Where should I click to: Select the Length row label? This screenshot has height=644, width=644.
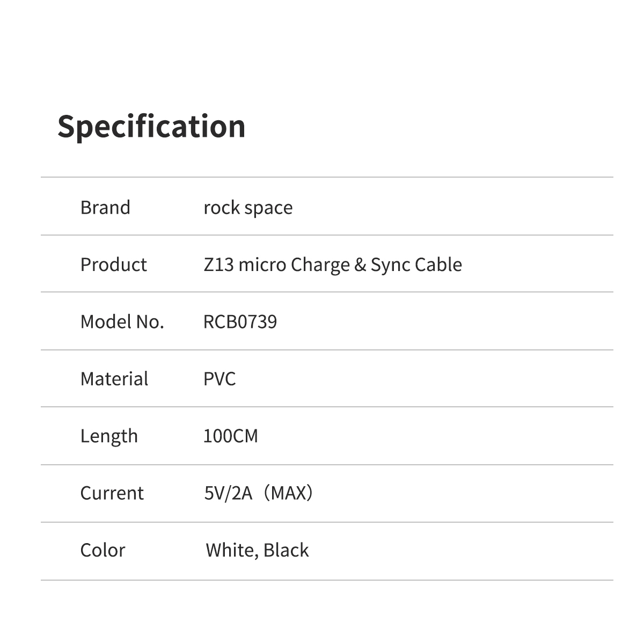tap(109, 436)
